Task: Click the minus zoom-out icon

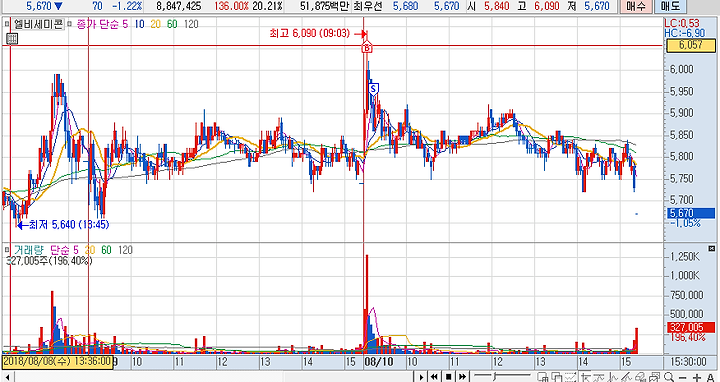Action: [682, 377]
